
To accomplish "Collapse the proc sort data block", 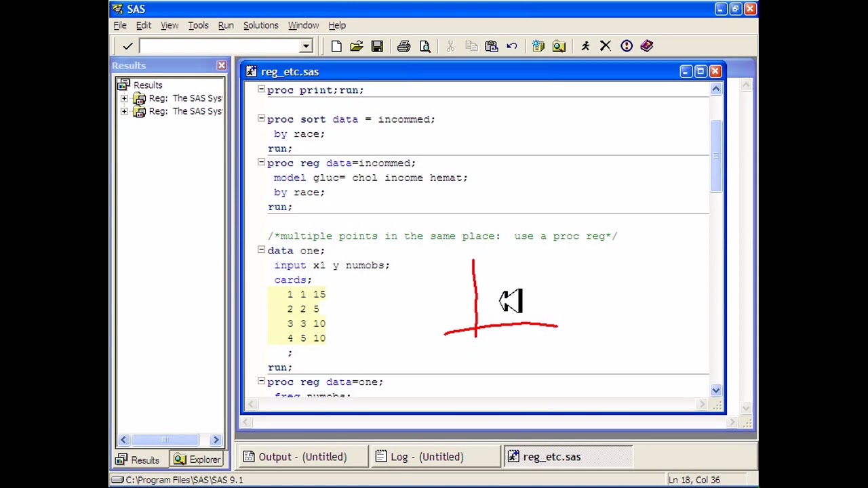I will [261, 119].
